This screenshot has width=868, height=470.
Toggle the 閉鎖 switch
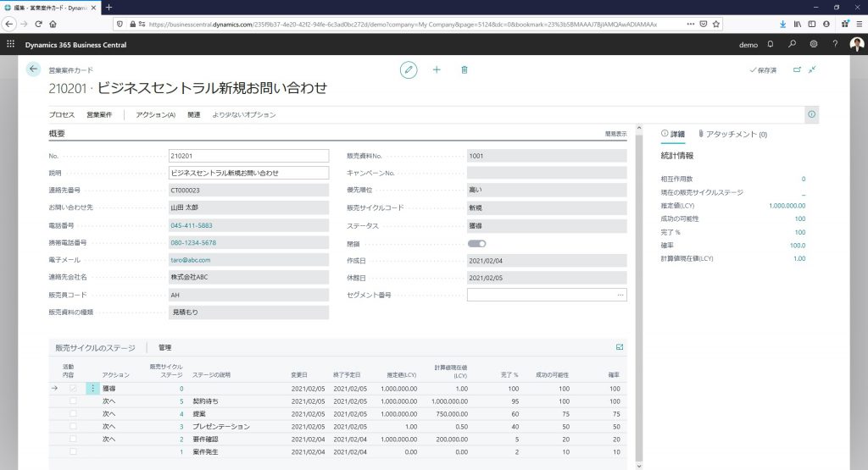click(476, 243)
